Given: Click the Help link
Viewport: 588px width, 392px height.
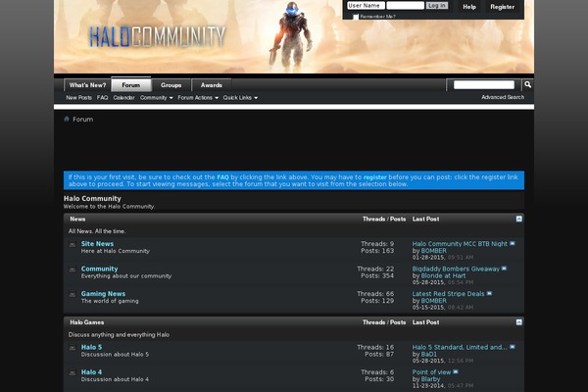Looking at the screenshot, I should (469, 7).
